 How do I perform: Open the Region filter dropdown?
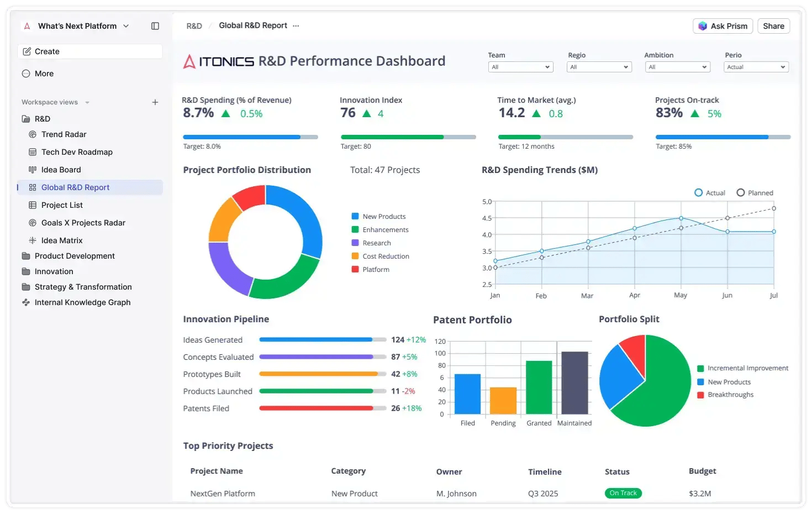coord(599,67)
